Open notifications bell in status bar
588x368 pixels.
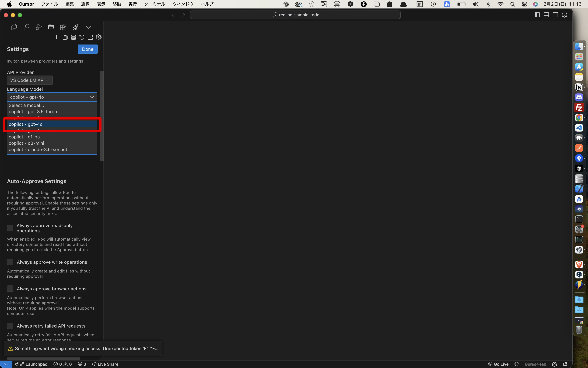(565, 364)
